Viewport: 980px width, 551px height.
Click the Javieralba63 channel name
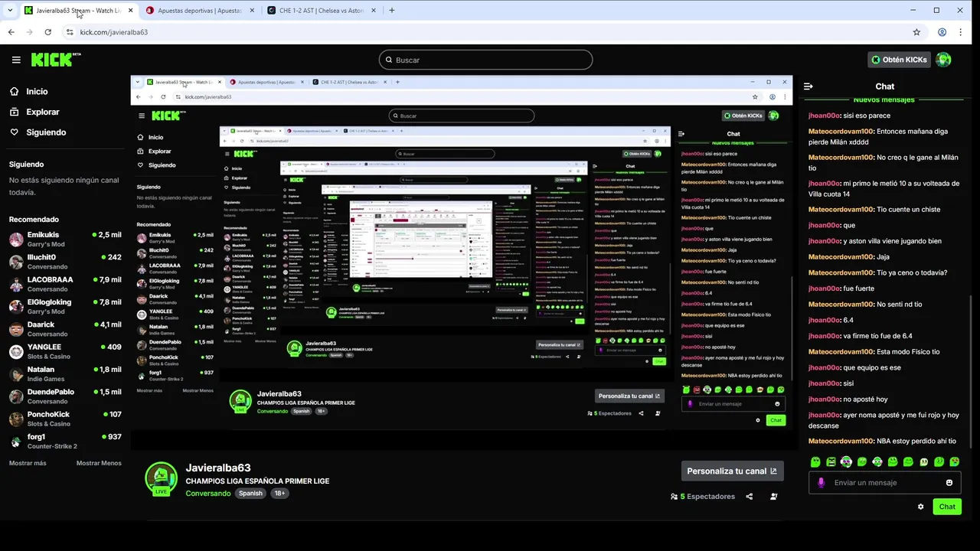tap(218, 468)
